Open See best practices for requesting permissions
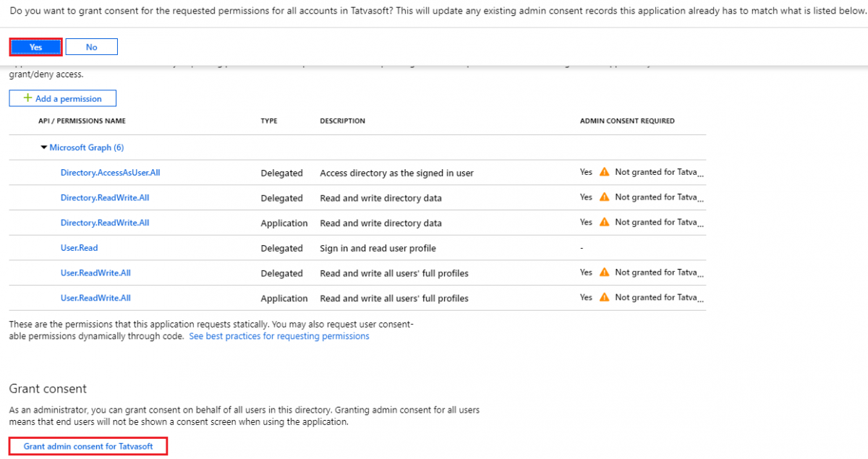The image size is (868, 459). [x=279, y=335]
